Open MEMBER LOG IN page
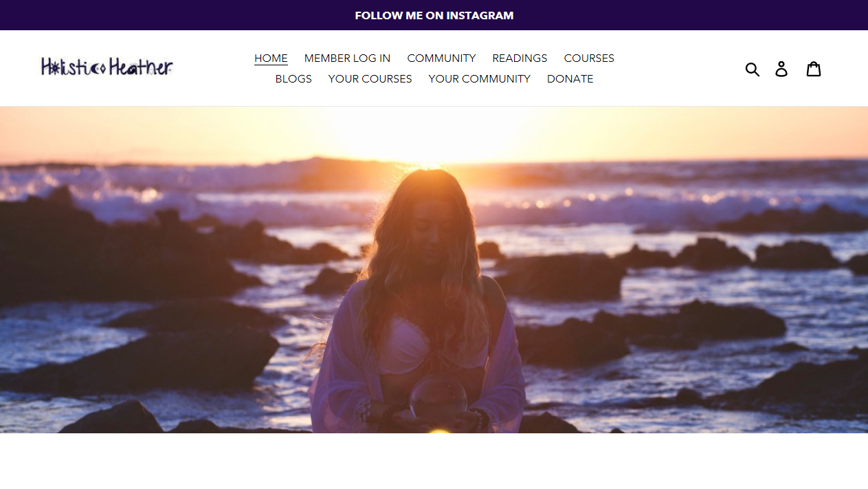Viewport: 868px width, 489px height. pos(347,58)
